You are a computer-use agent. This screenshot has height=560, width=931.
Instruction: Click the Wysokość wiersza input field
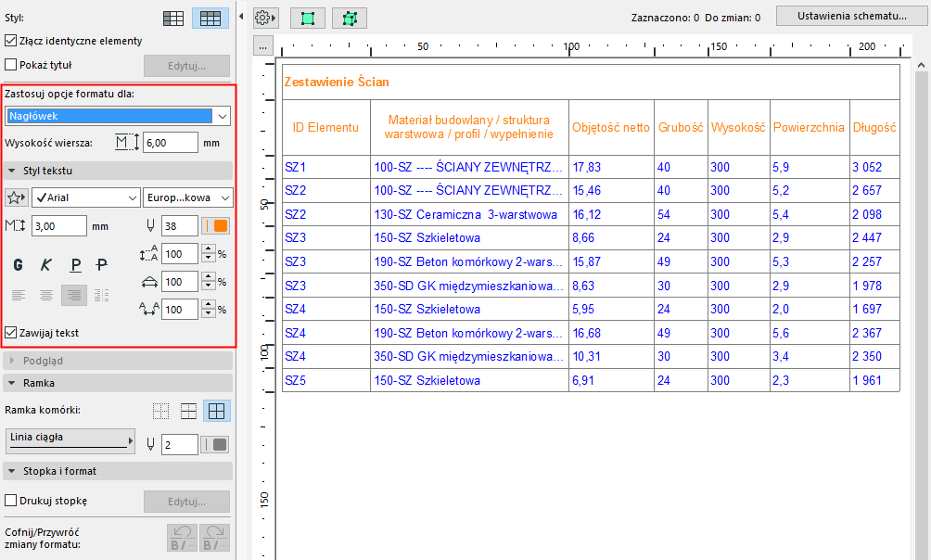click(x=170, y=143)
